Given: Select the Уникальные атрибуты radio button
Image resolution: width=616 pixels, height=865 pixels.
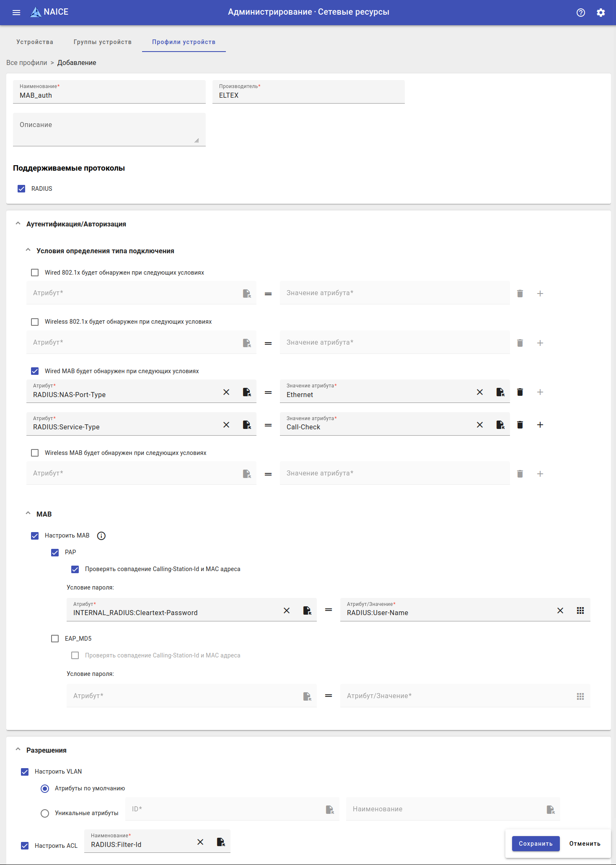Looking at the screenshot, I should 45,813.
